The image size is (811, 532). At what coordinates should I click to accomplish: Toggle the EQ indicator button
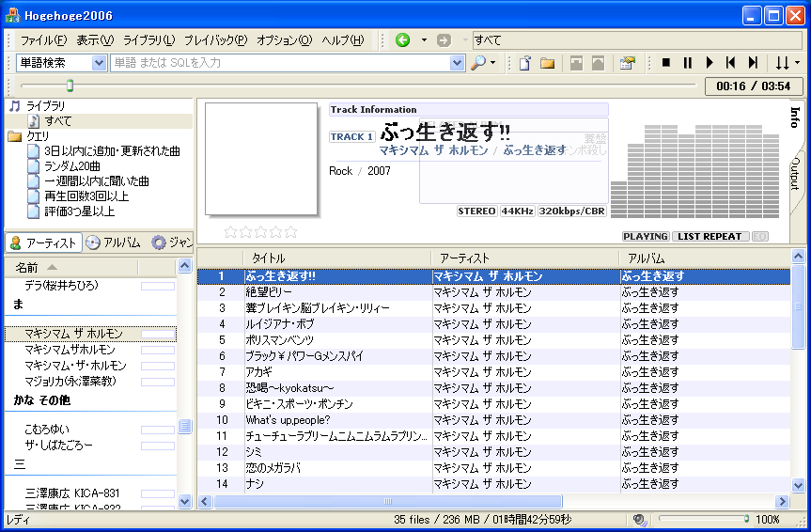tap(759, 237)
